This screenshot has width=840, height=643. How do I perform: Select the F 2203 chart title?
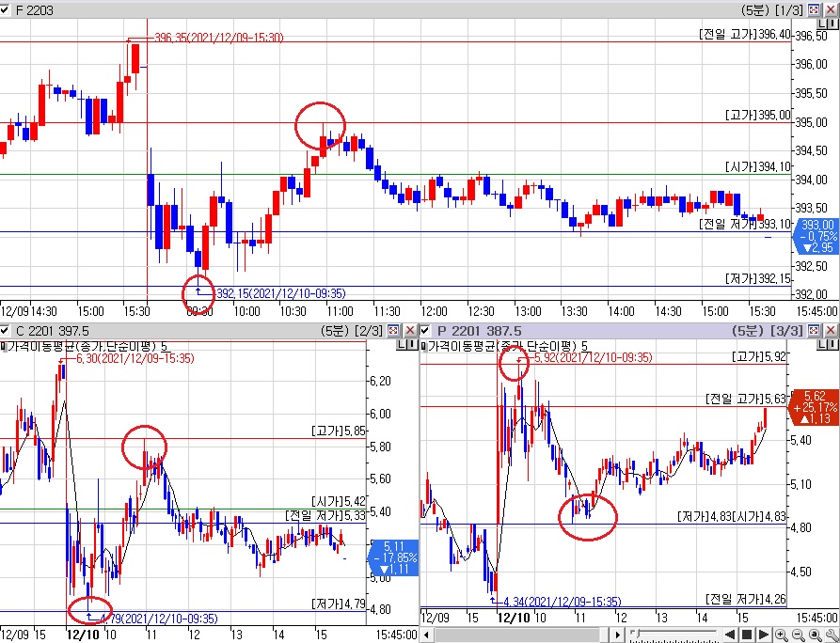[34, 10]
